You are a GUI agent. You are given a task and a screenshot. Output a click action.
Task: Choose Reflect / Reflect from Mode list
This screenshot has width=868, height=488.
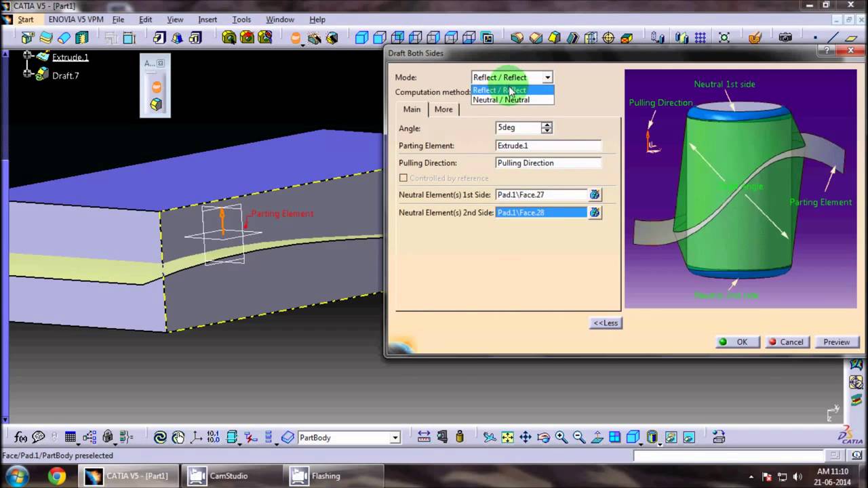[x=513, y=90]
